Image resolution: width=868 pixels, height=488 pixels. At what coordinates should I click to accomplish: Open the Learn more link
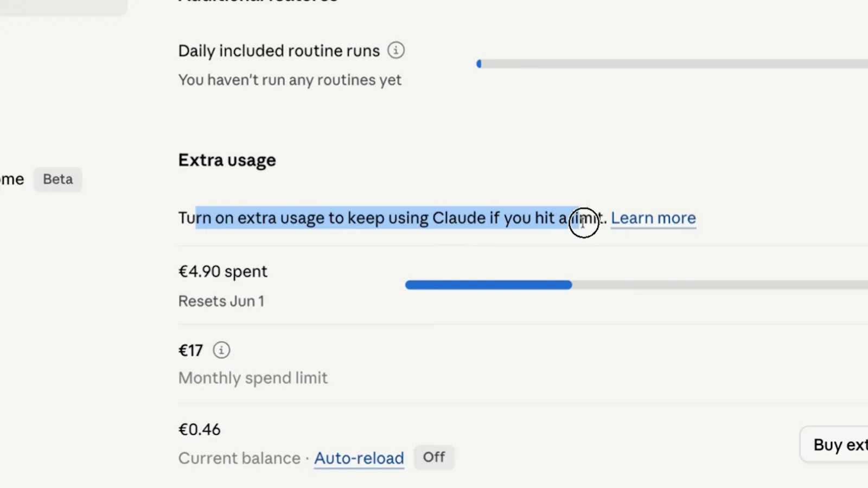coord(653,218)
